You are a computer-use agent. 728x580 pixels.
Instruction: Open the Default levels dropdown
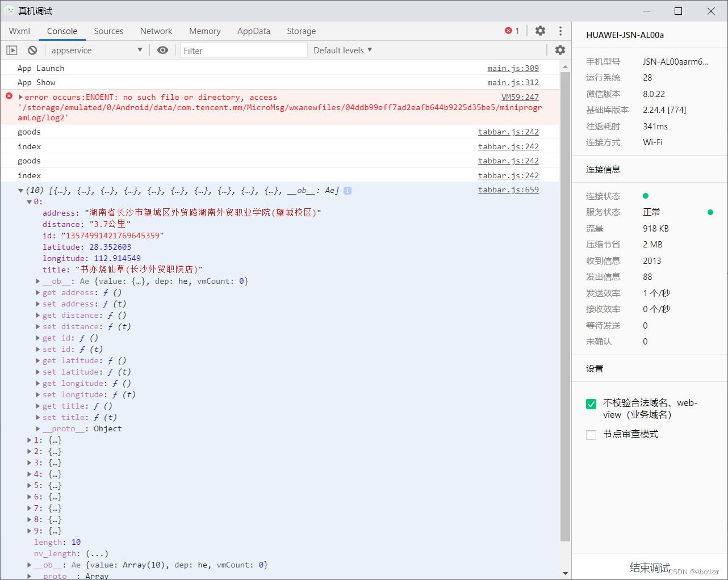pos(342,51)
